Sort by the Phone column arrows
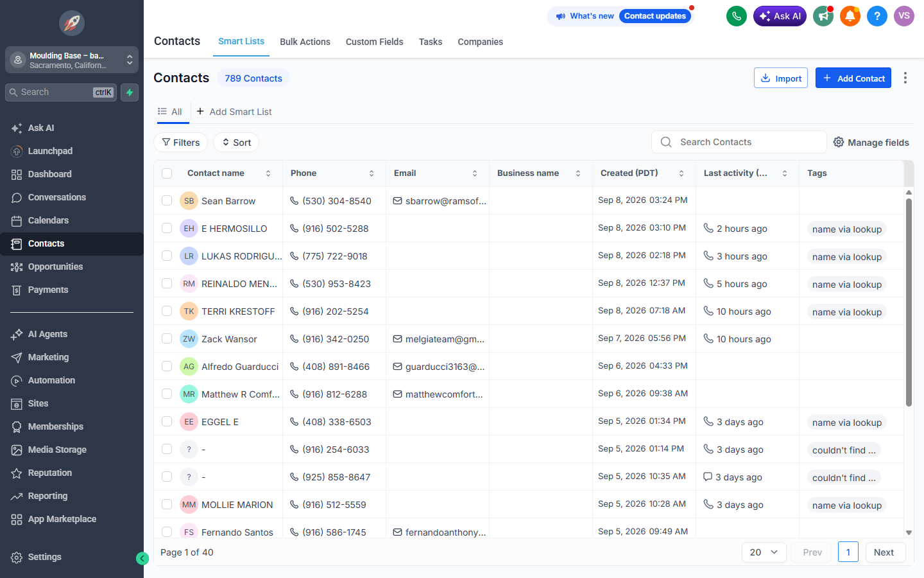Image resolution: width=924 pixels, height=578 pixels. pos(372,173)
